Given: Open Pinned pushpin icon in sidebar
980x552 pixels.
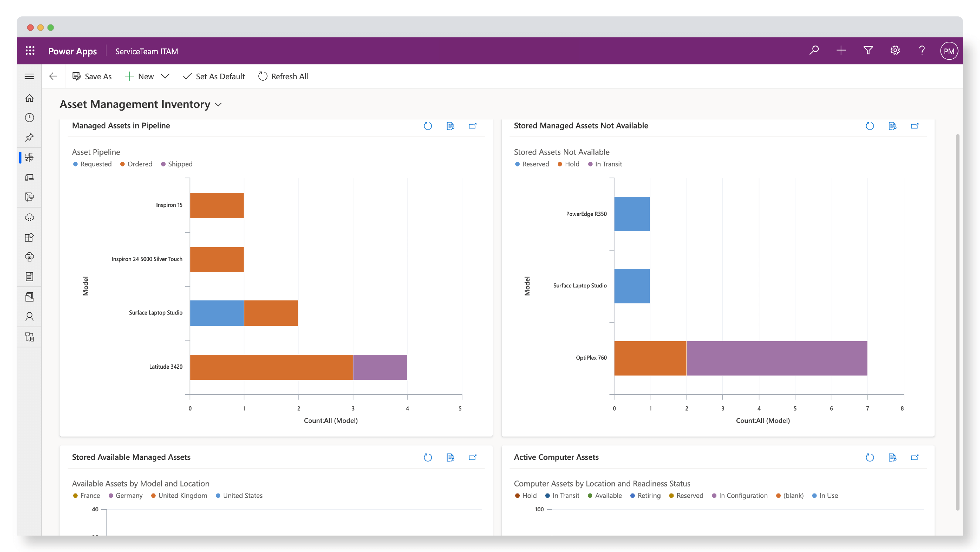Looking at the screenshot, I should click(x=29, y=137).
